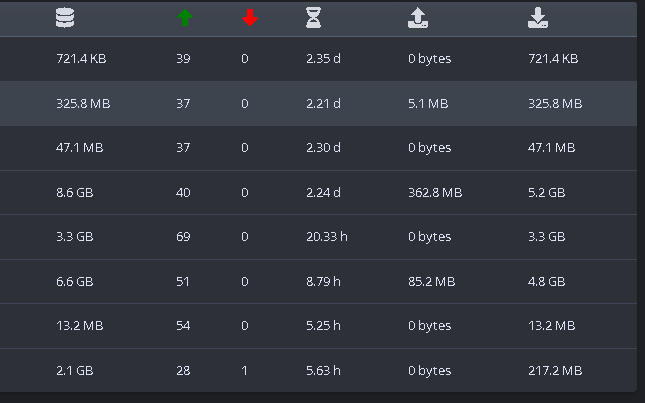Sort by age using hourglass icon
This screenshot has width=645, height=403.
click(313, 18)
